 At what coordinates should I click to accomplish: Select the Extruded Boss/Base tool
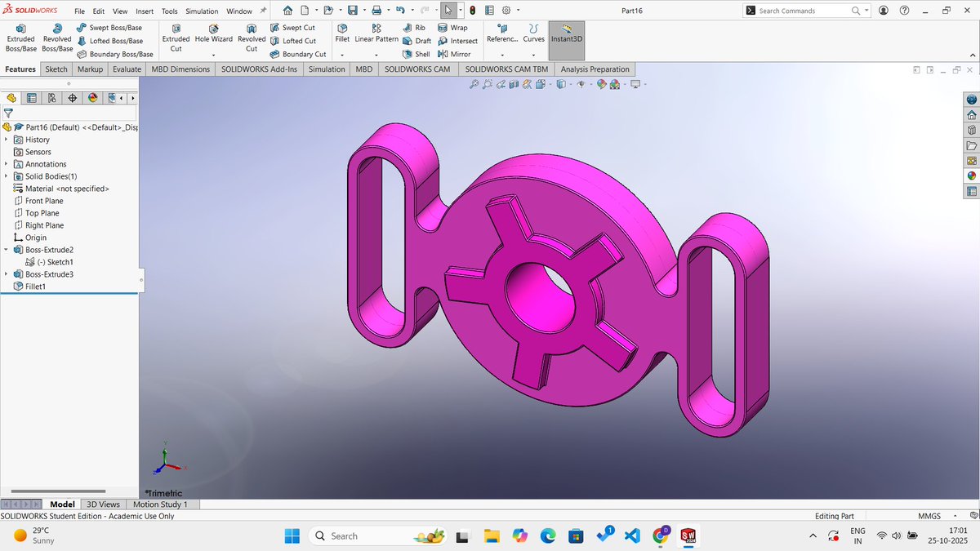click(20, 38)
